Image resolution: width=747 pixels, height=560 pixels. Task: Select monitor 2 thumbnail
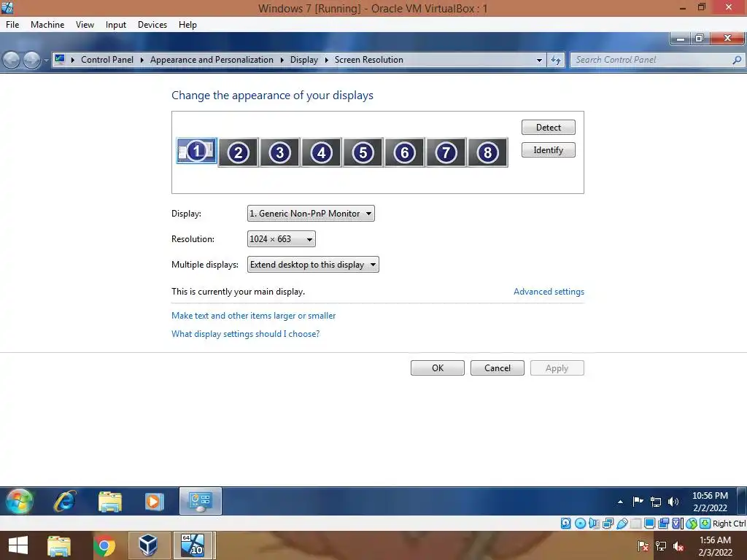(x=239, y=152)
